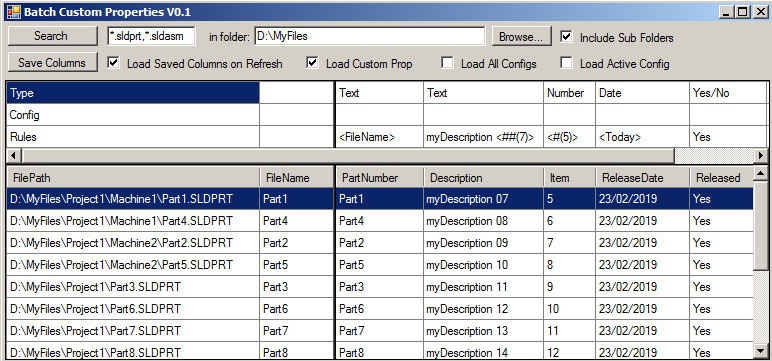Click the Browse... button
Viewport: 772px width, 361px height.
tap(521, 36)
